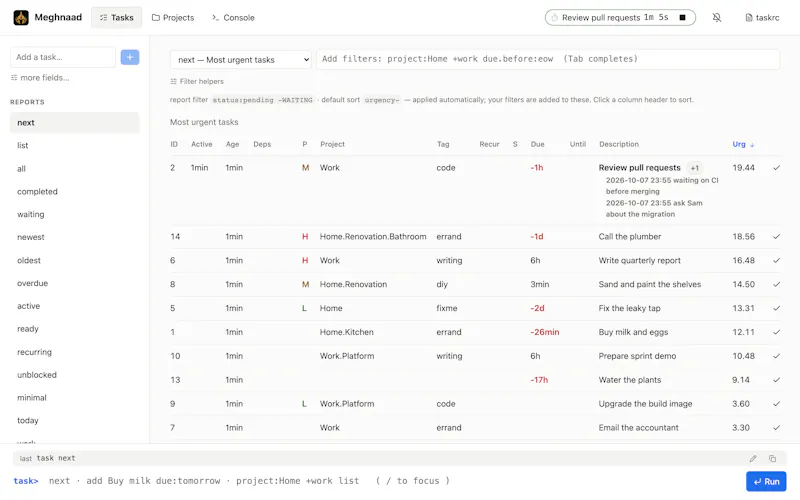
Task: Sort by the Age column header
Action: (232, 144)
